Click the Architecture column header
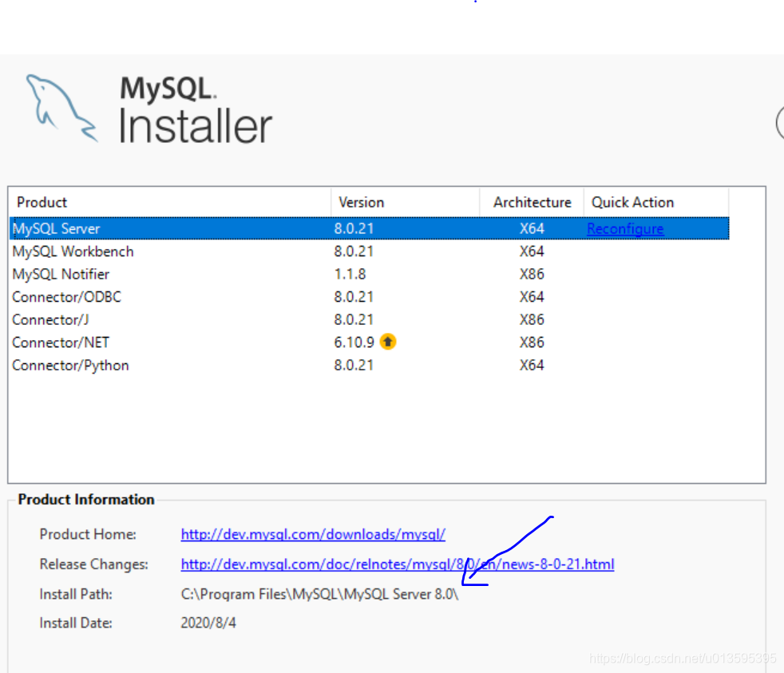784x673 pixels. pyautogui.click(x=531, y=202)
